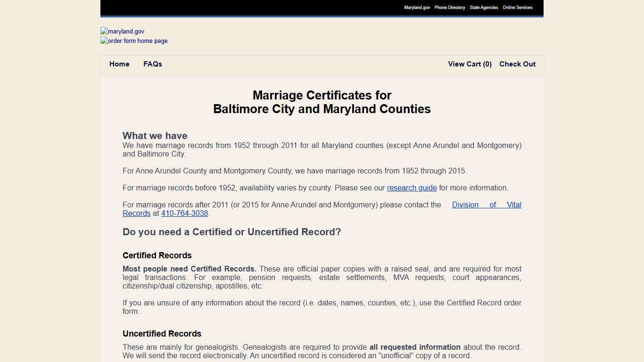
Task: Click the "Certified Records" subheading
Action: click(x=157, y=255)
